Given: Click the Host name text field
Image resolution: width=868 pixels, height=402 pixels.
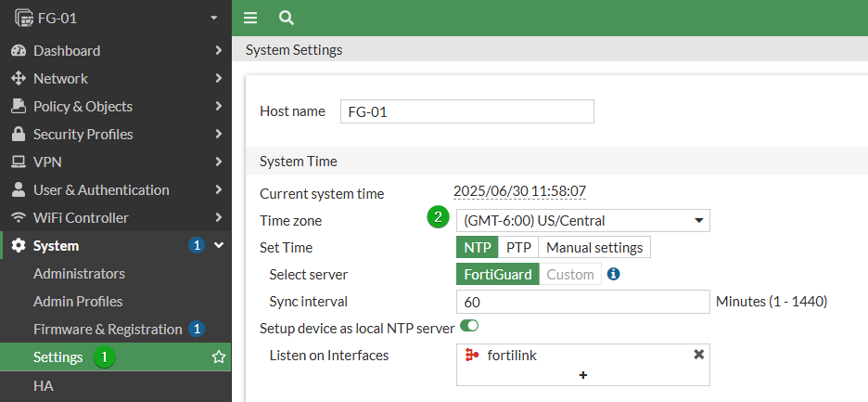Looking at the screenshot, I should pos(467,111).
